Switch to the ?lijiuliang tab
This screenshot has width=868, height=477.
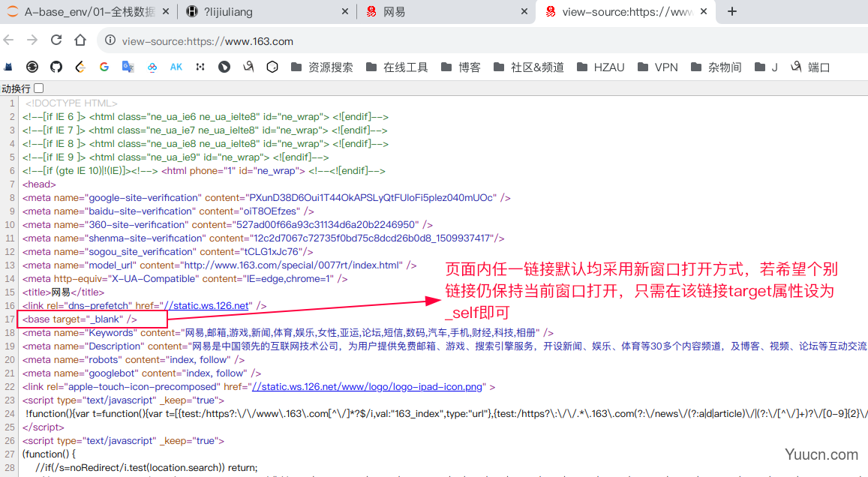click(269, 11)
